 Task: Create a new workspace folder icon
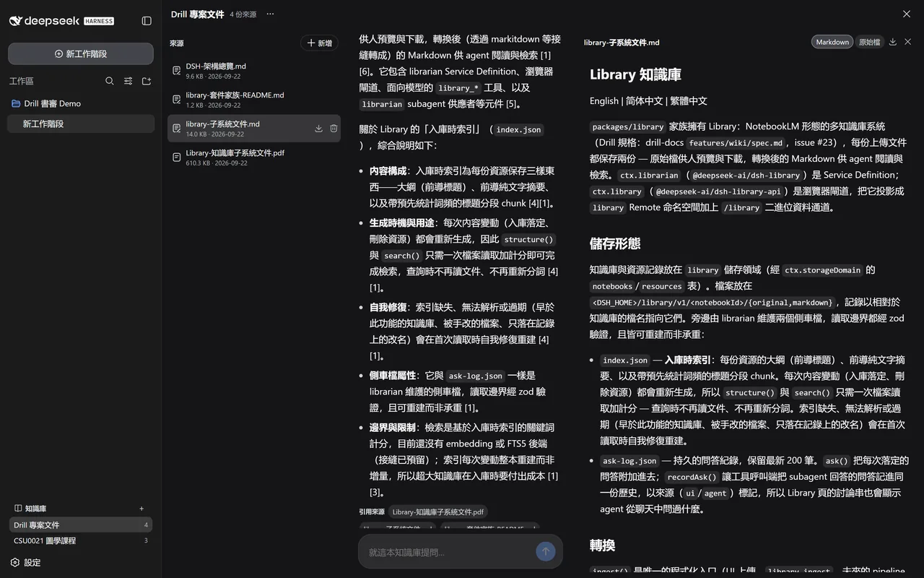147,81
